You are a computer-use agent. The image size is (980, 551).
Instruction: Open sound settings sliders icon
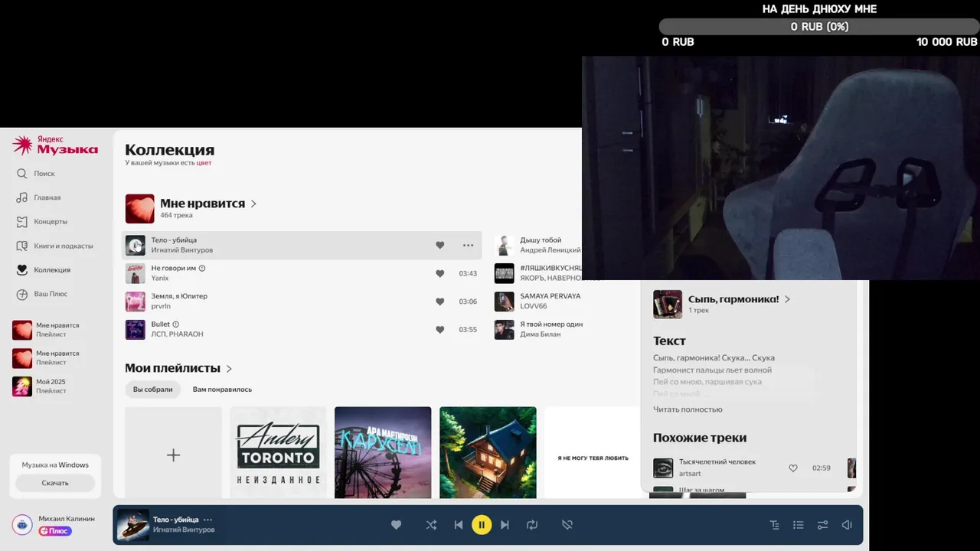pyautogui.click(x=822, y=525)
